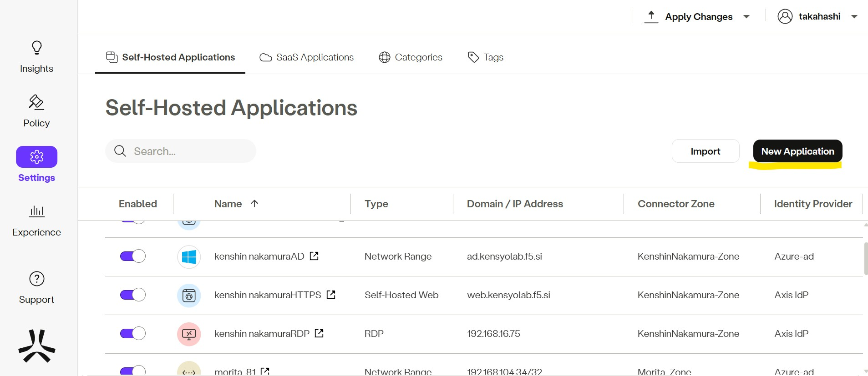Disable the kenshin nakamuraHTTPS application toggle

coord(132,295)
